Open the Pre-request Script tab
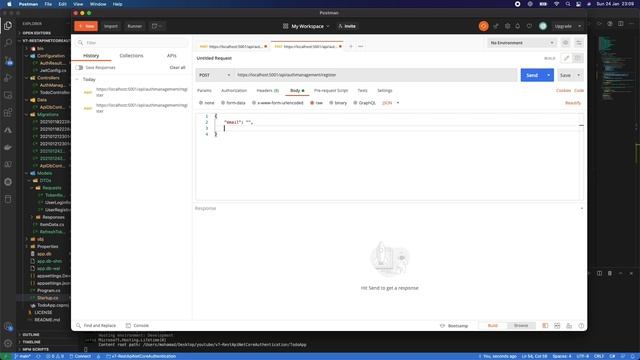 point(331,91)
